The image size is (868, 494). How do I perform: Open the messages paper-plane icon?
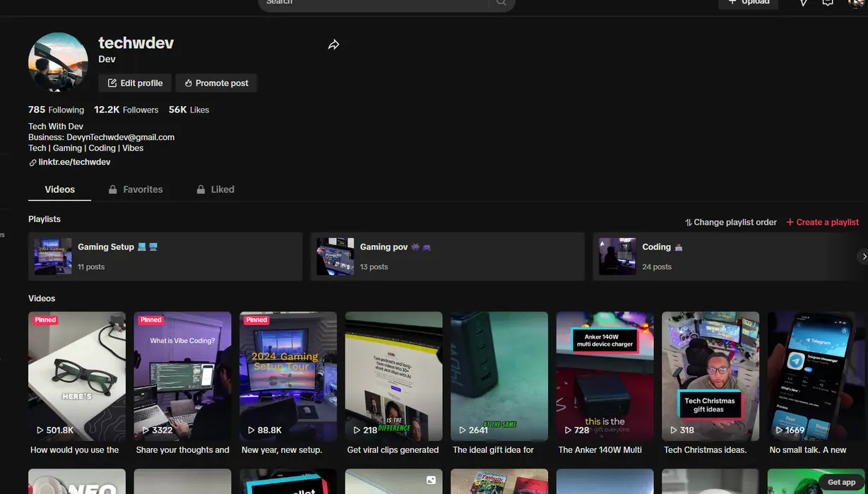tap(803, 3)
